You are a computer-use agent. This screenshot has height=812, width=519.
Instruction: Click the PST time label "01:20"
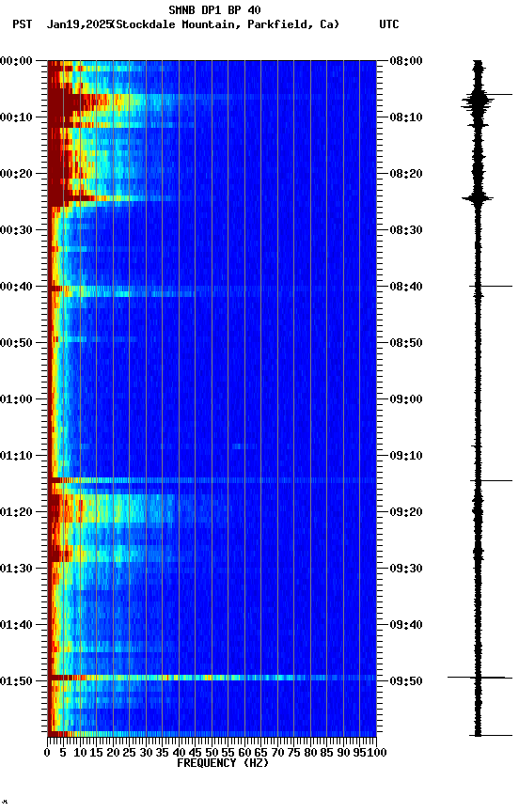(16, 512)
